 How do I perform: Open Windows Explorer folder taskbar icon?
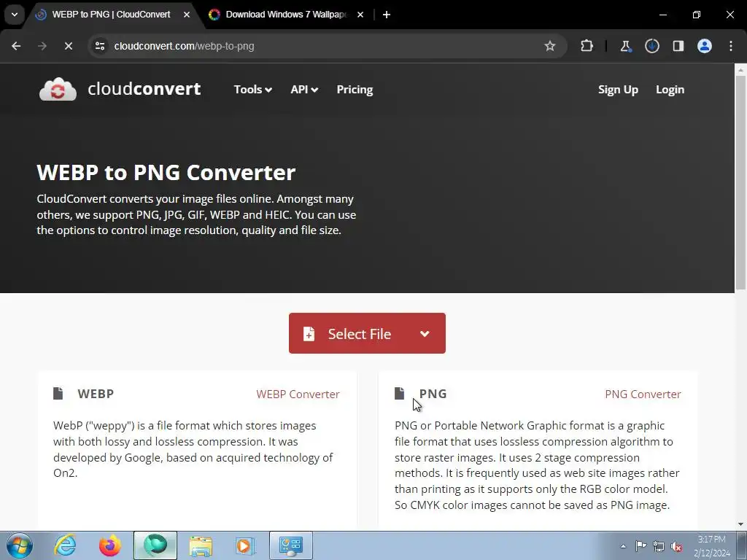tap(201, 545)
